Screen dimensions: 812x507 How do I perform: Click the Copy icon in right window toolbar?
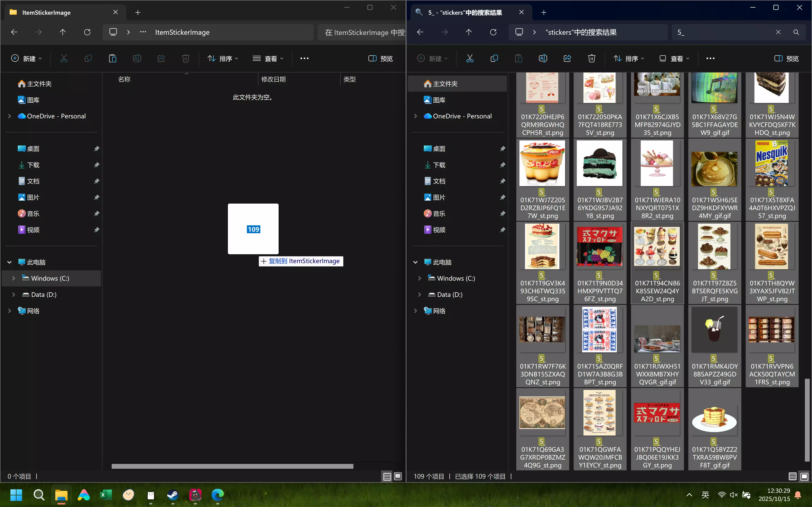click(494, 58)
